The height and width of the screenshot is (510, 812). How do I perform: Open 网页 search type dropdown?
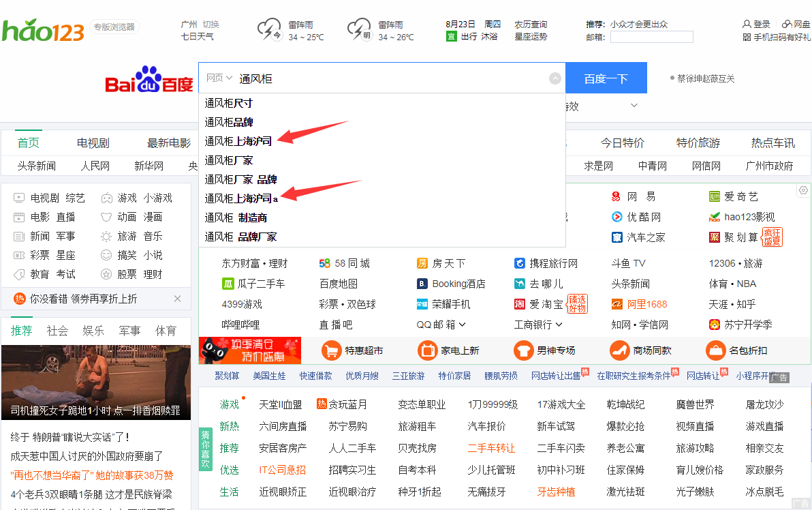[x=219, y=78]
